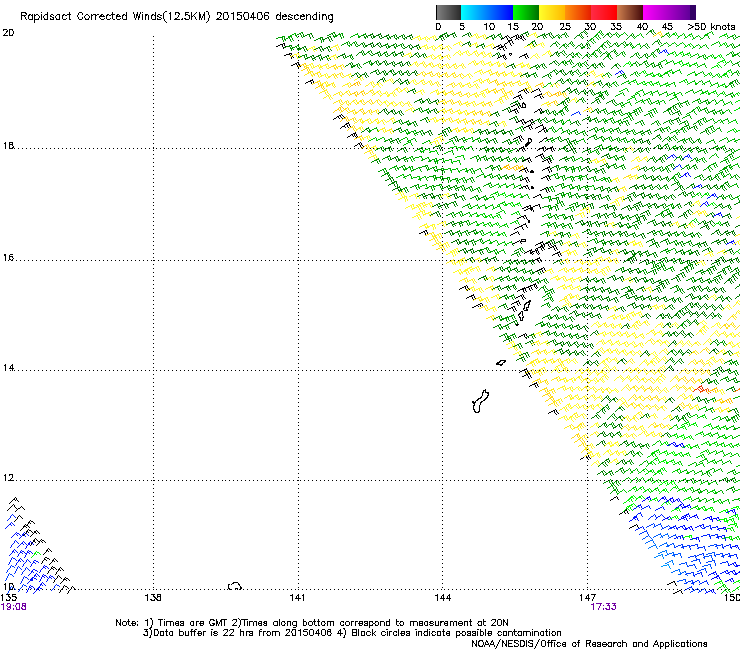Screen dimensions: 740x650
Task: Click the small island outline near 14N
Action: pyautogui.click(x=501, y=363)
